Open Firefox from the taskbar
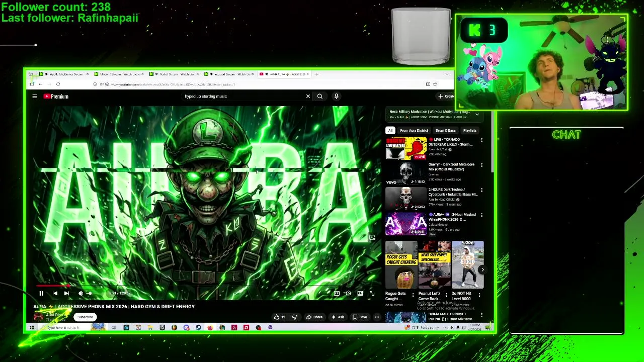 (210, 328)
